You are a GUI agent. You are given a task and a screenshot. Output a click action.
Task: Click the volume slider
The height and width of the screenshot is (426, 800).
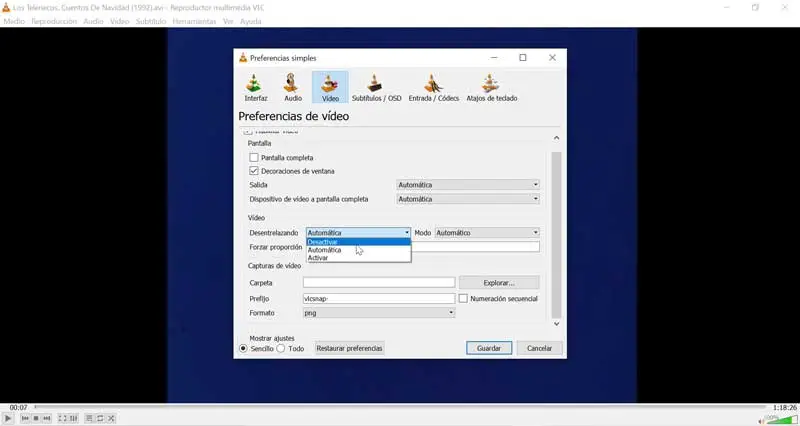pyautogui.click(x=782, y=420)
